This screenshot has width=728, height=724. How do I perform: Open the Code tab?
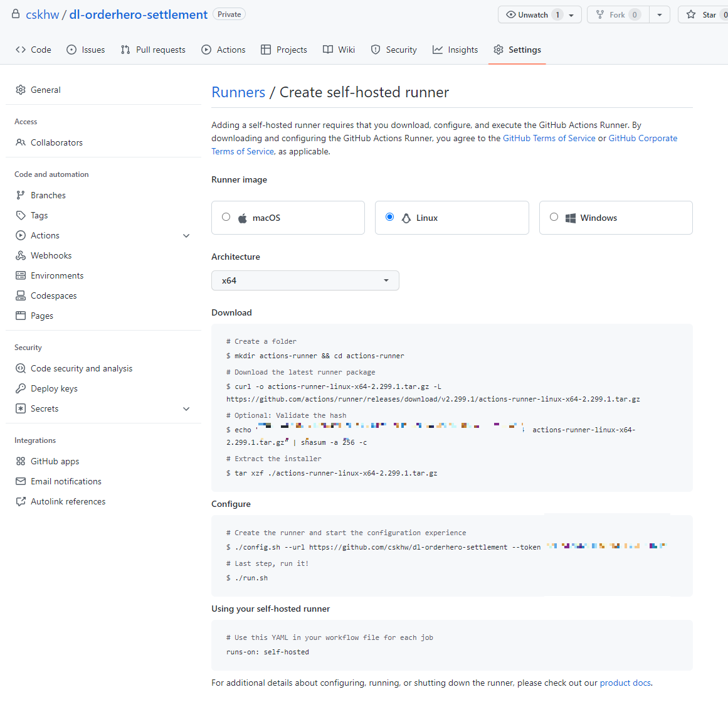[x=33, y=50]
